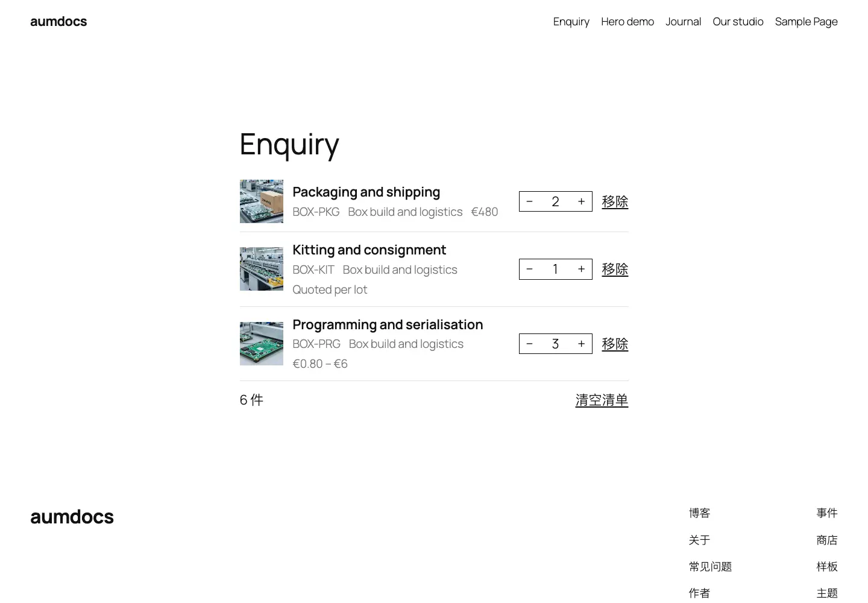Screen dimensions: 868x603
Task: Click the aumdocs logo in the footer
Action: [x=72, y=517]
